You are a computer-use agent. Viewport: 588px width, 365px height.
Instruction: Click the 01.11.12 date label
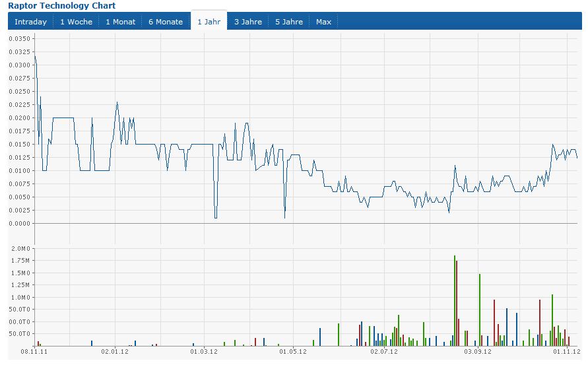click(566, 352)
